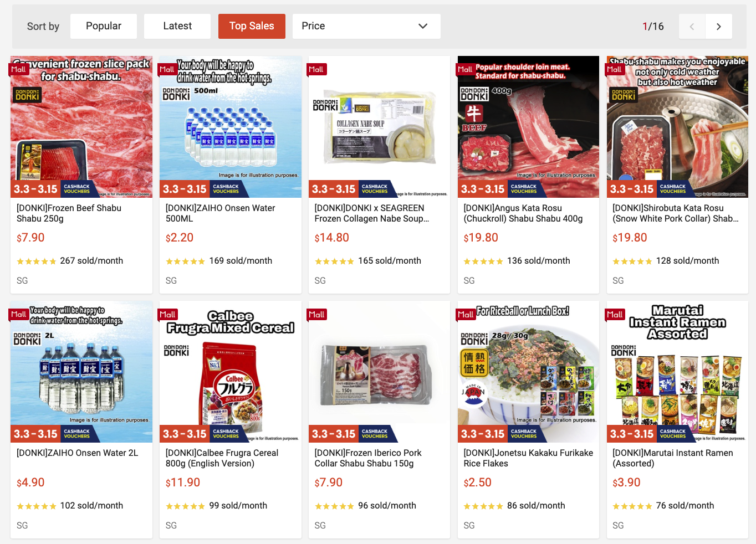The width and height of the screenshot is (756, 544).
Task: Click star rating of Marutai Instant Ramen
Action: pyautogui.click(x=632, y=506)
